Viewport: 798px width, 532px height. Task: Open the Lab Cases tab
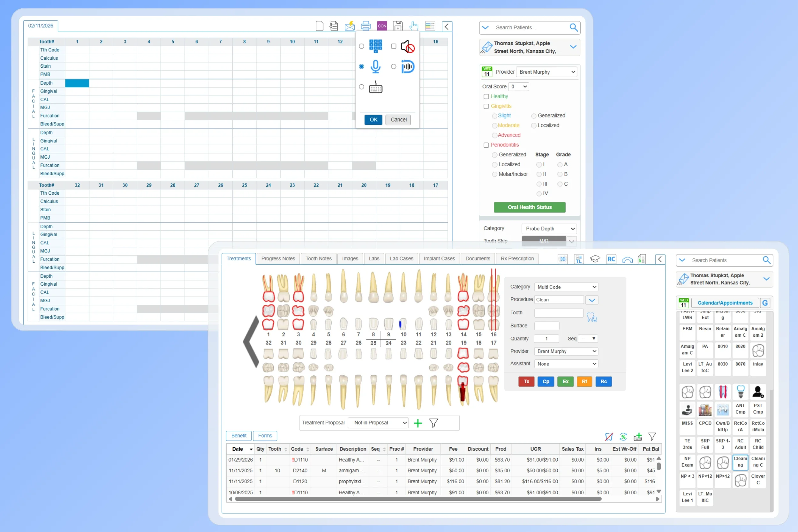(401, 259)
